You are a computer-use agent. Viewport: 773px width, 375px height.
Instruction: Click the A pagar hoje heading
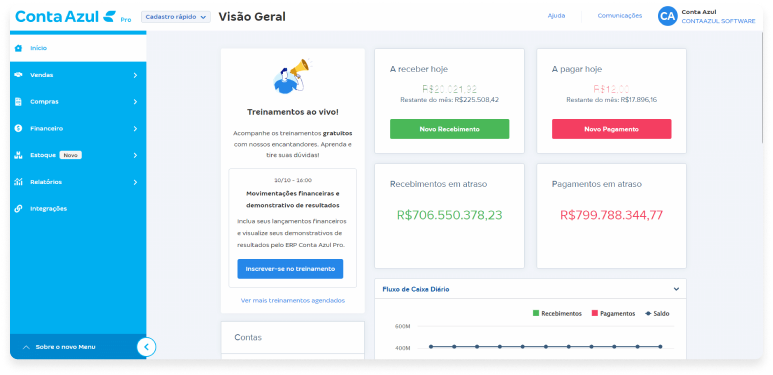(577, 69)
